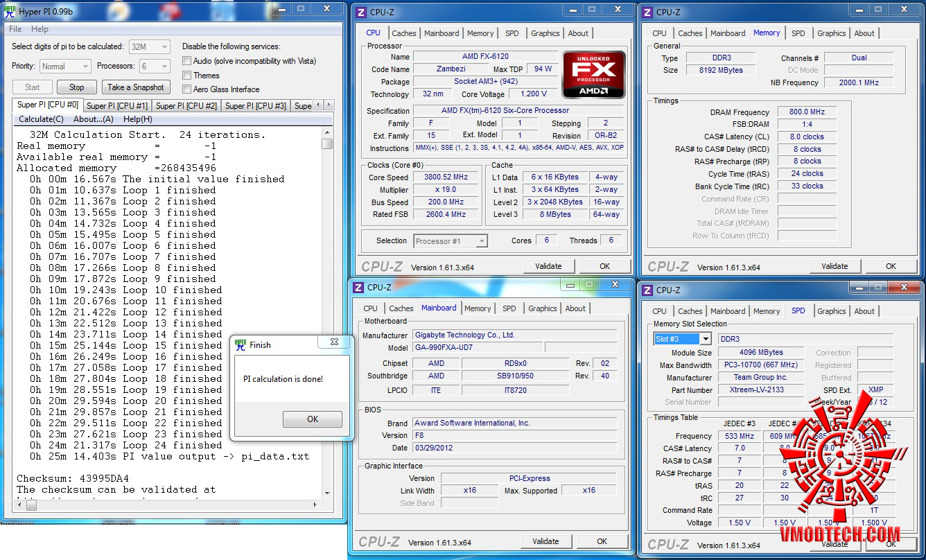The height and width of the screenshot is (560, 926).
Task: Open the About...(A) menu in Super PI
Action: click(x=94, y=119)
